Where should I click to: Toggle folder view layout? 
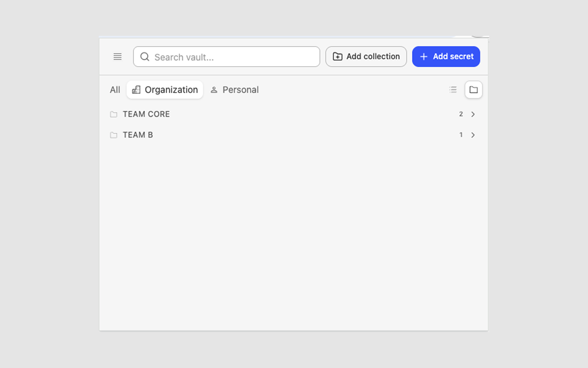click(x=474, y=90)
